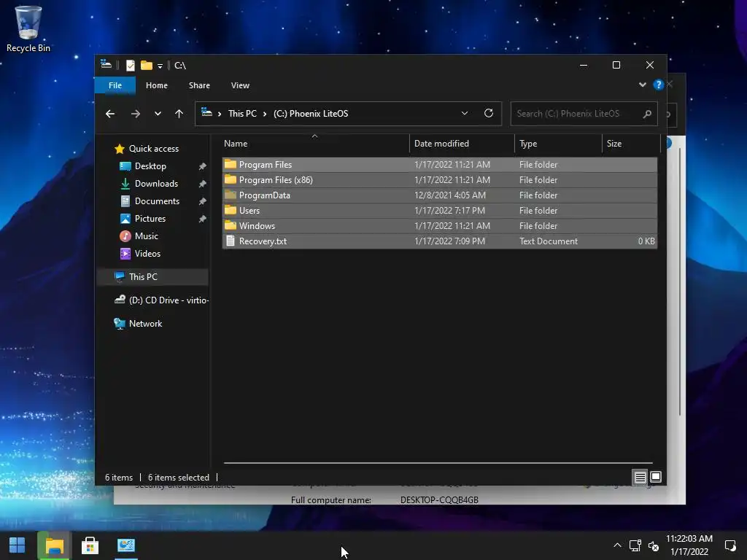Click the 0 KB size cell

(x=646, y=241)
